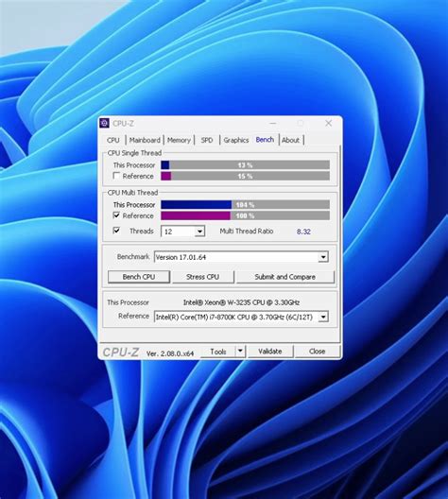Switch to the CPU tab
Viewport: 448px width, 499px height.
[x=113, y=140]
